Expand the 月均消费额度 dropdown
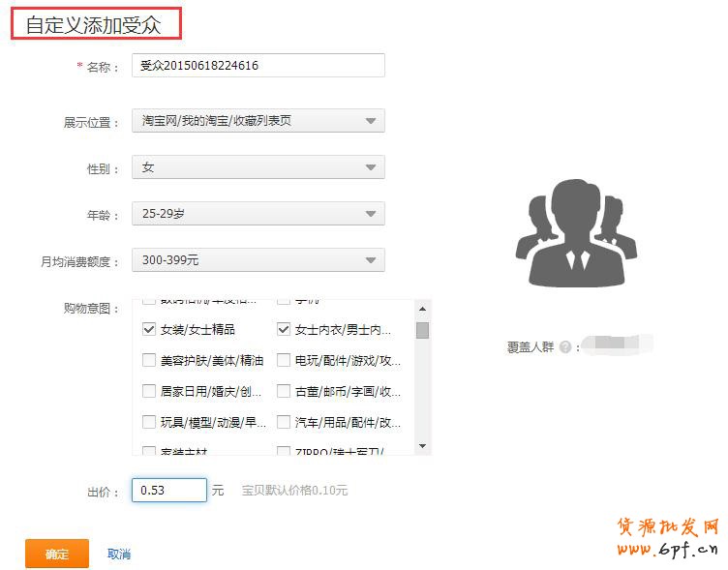728x570 pixels. pyautogui.click(x=258, y=260)
